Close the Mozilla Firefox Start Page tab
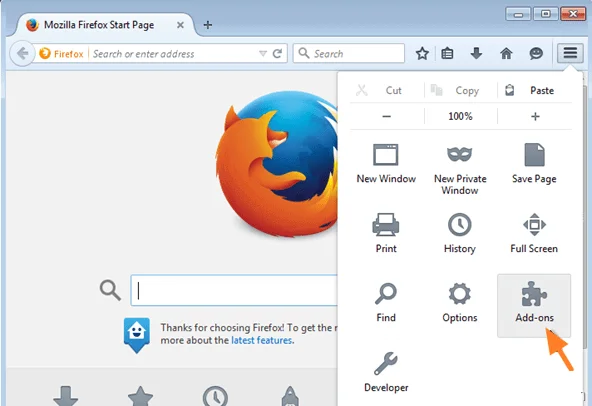 point(180,25)
